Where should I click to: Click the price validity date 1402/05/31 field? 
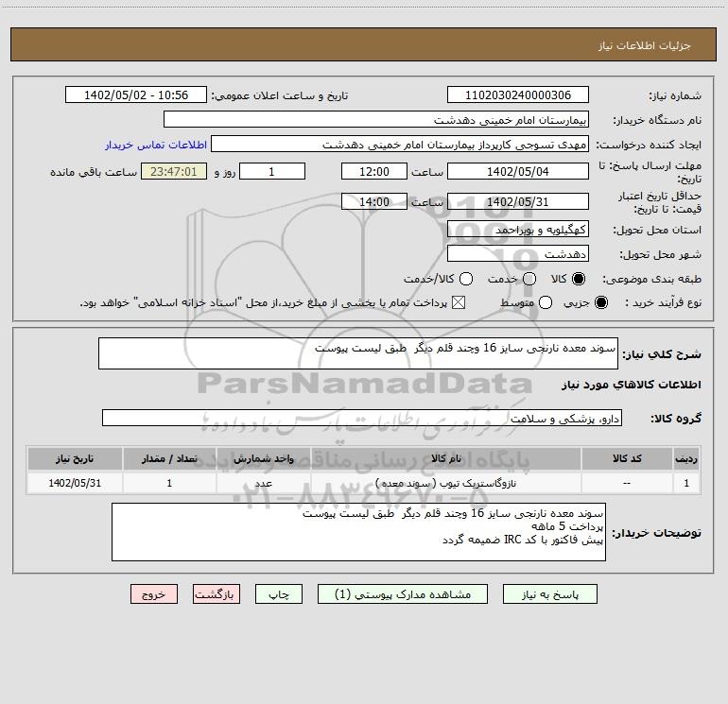point(518,201)
